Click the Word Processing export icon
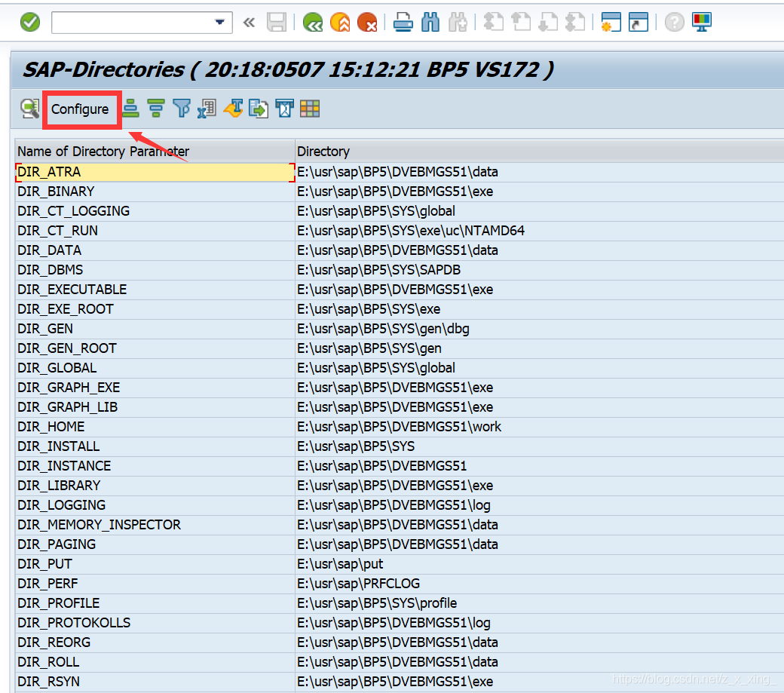784x693 pixels. [x=234, y=109]
